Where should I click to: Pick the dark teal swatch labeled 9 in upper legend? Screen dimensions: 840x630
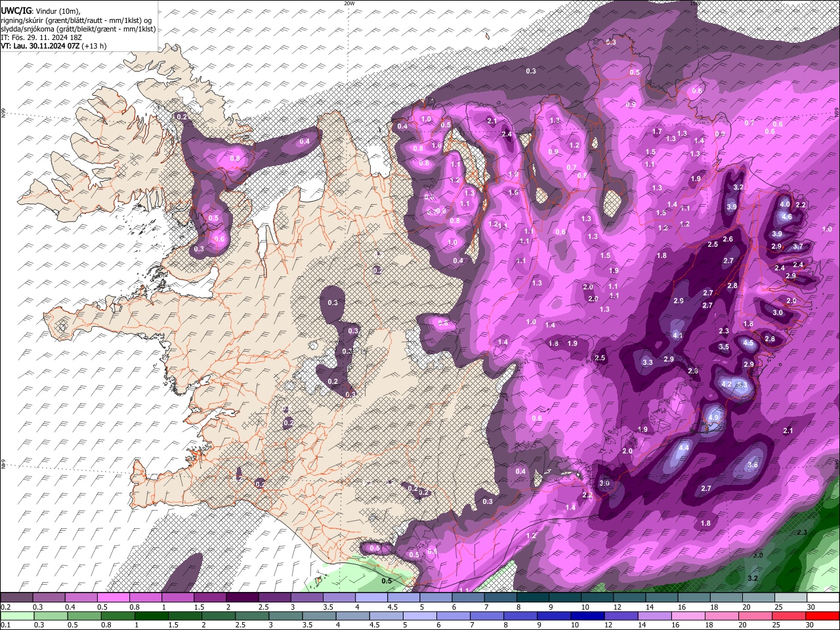coord(565,598)
